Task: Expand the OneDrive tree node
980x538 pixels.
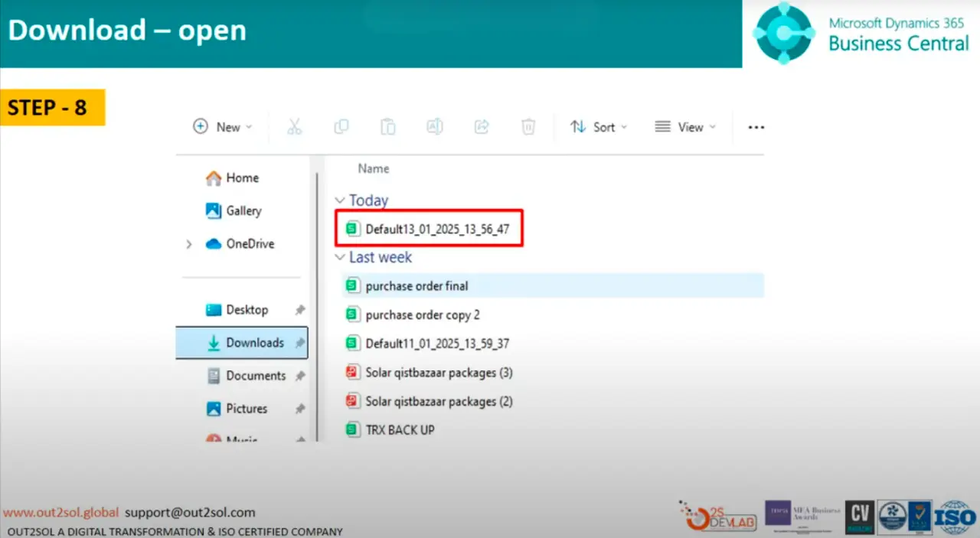Action: click(x=189, y=244)
